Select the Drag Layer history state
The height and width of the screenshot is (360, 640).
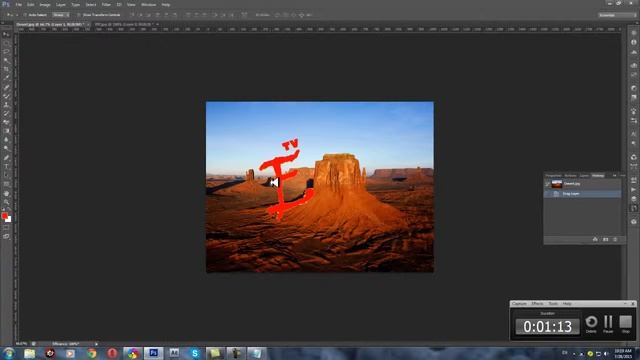coord(583,194)
